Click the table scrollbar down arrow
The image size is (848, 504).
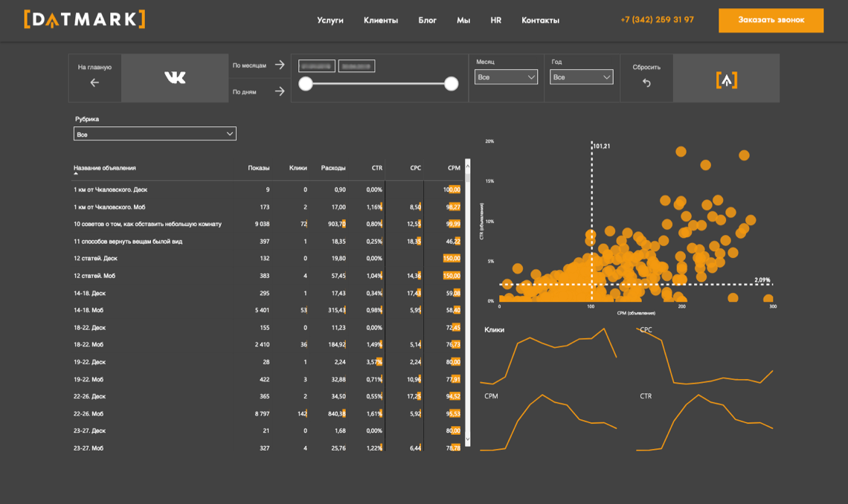[x=467, y=441]
